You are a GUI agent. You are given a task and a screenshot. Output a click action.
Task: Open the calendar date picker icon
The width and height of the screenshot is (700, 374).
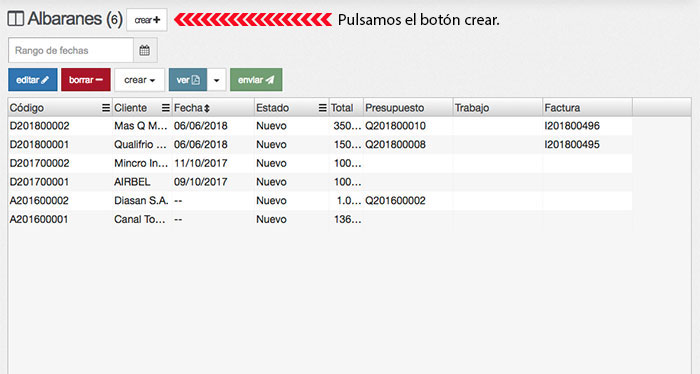145,50
